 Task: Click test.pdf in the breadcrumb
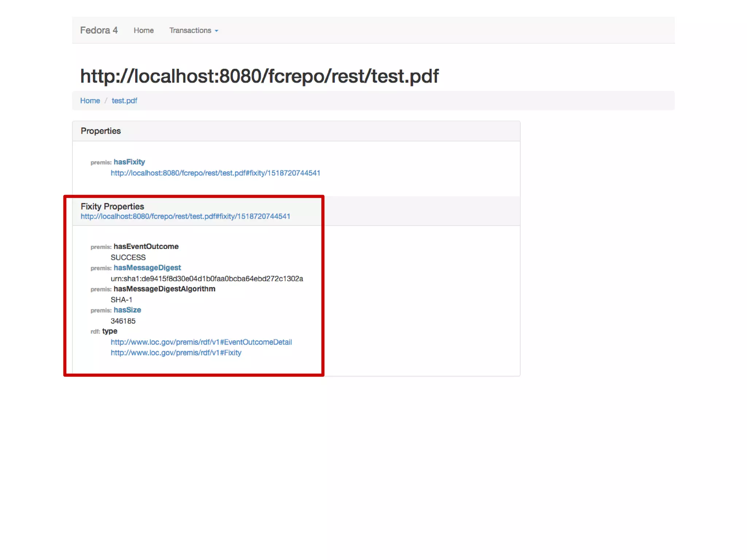click(x=124, y=101)
